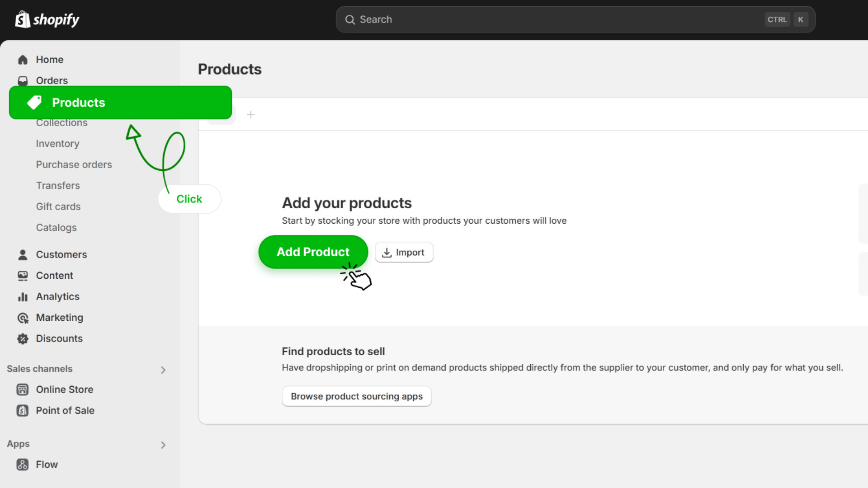The width and height of the screenshot is (868, 488).
Task: Click the Home house icon
Action: click(x=23, y=60)
